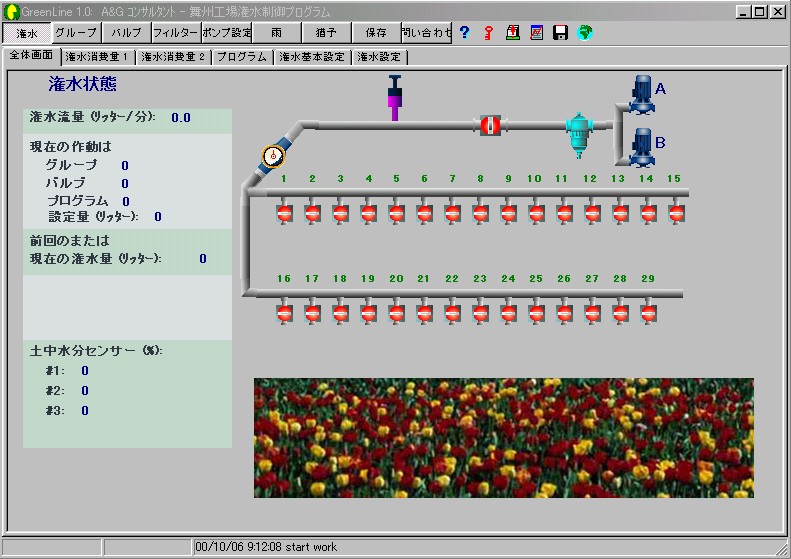Click the green valve label 13

[618, 179]
